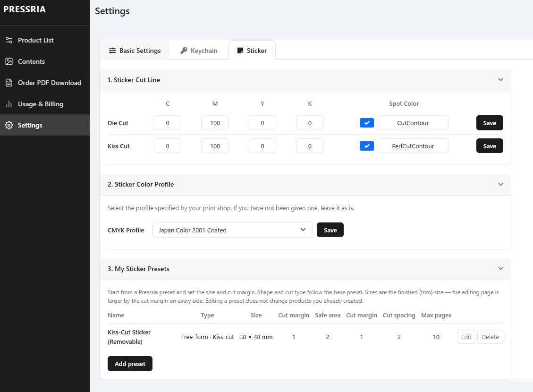
Task: Open Usage & Billing page
Action: pos(45,104)
